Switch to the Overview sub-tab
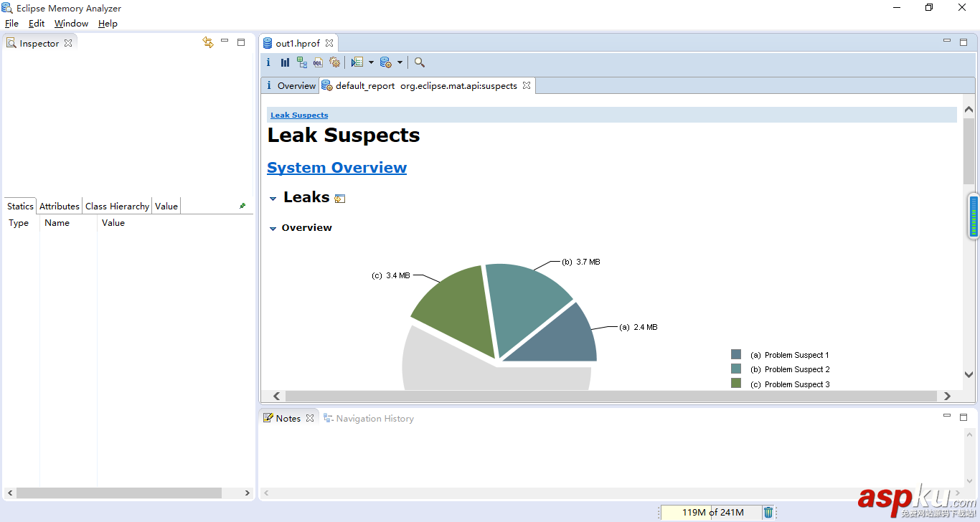The height and width of the screenshot is (522, 980). [290, 85]
